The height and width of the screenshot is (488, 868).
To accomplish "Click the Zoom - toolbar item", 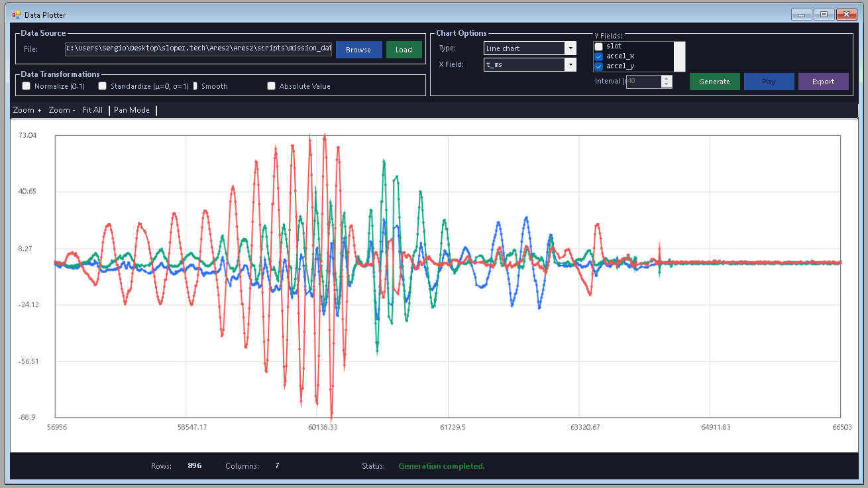I will (x=62, y=110).
